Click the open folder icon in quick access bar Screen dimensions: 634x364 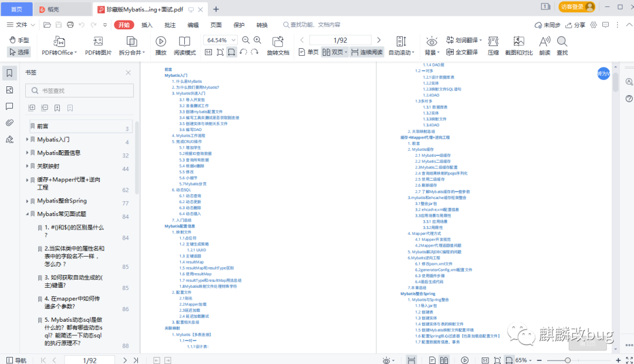point(47,25)
